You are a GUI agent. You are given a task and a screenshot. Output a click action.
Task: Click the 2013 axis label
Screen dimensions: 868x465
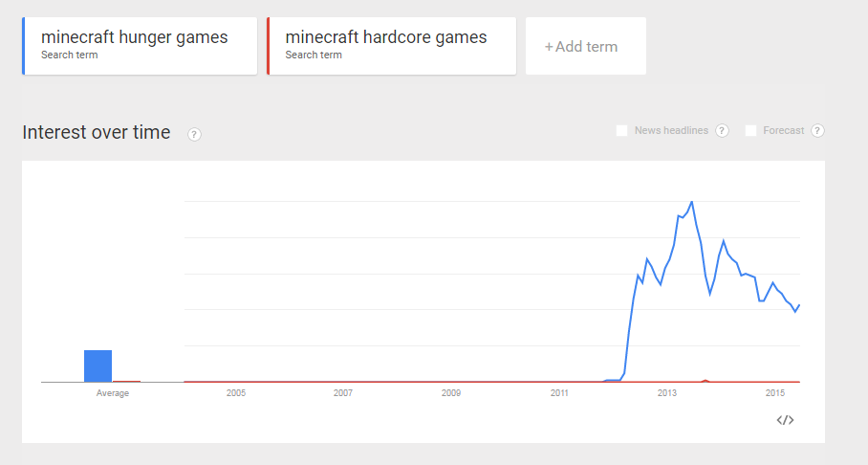(667, 393)
